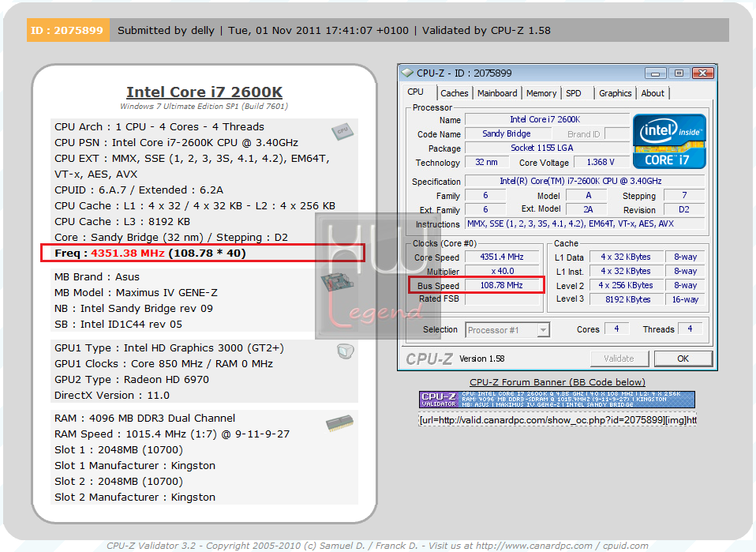Click the Level 2 cache value 4 x 256 KBytes
Image resolution: width=756 pixels, height=552 pixels.
coord(626,285)
